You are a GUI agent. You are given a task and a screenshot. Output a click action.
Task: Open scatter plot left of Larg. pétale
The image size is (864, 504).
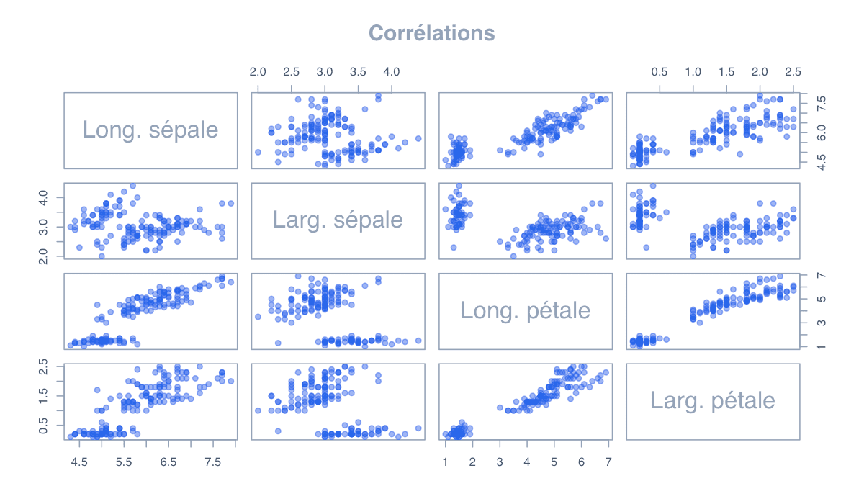[526, 401]
